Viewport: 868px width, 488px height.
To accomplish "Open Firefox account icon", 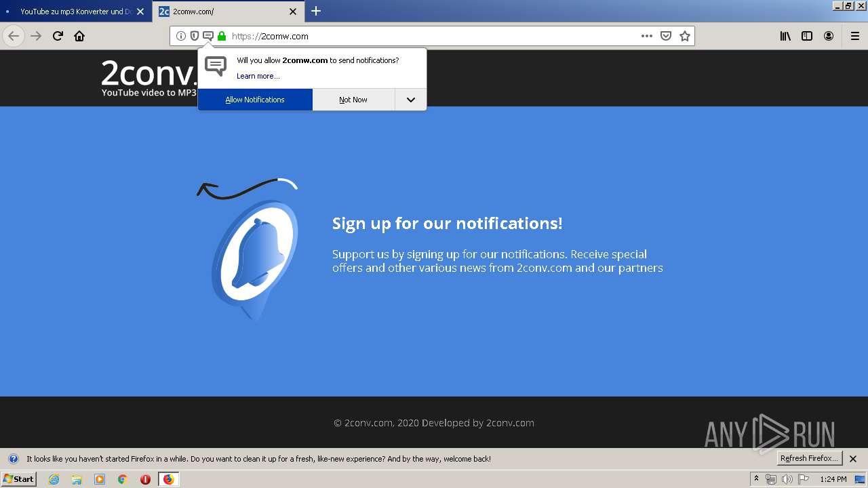I will tap(829, 36).
